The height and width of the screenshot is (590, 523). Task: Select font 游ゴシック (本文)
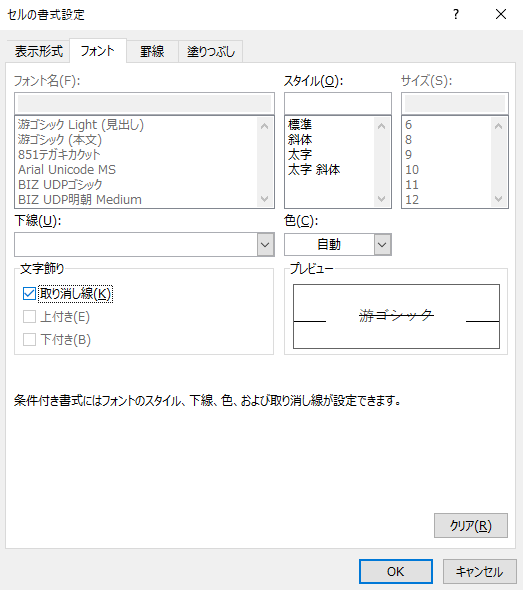[x=60, y=140]
